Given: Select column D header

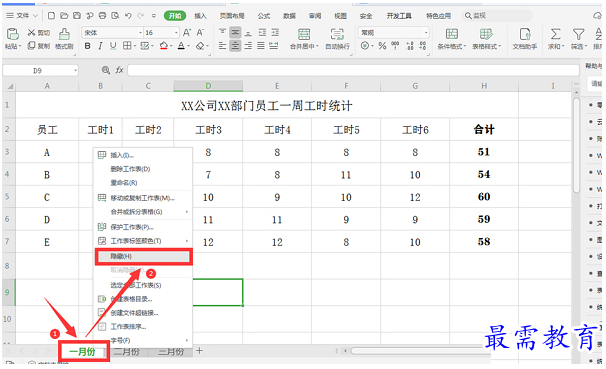Looking at the screenshot, I should (x=208, y=86).
